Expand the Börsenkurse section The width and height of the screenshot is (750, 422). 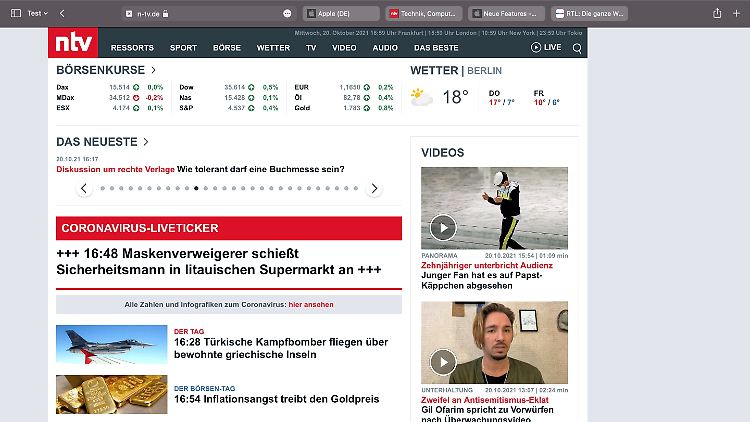point(153,70)
